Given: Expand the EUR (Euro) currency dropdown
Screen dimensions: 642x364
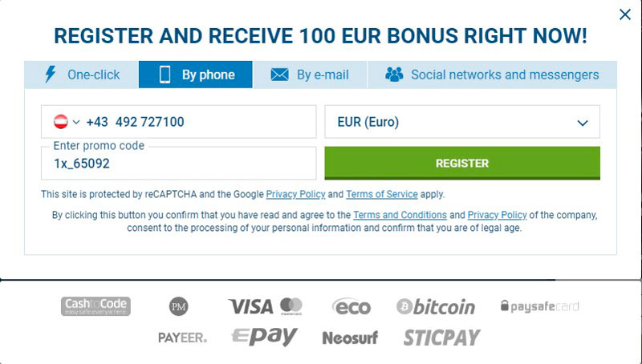Looking at the screenshot, I should click(x=462, y=122).
